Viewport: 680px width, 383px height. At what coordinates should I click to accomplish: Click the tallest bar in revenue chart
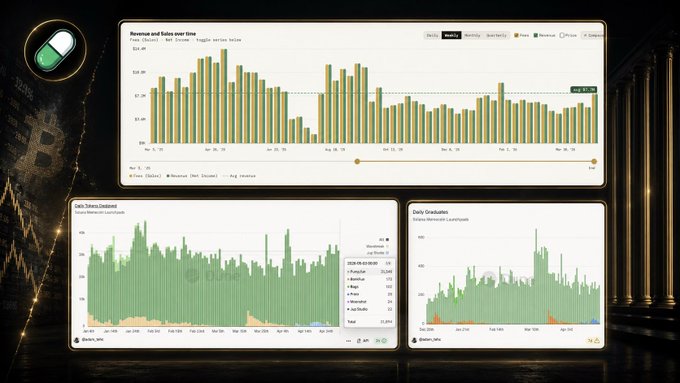click(x=224, y=96)
